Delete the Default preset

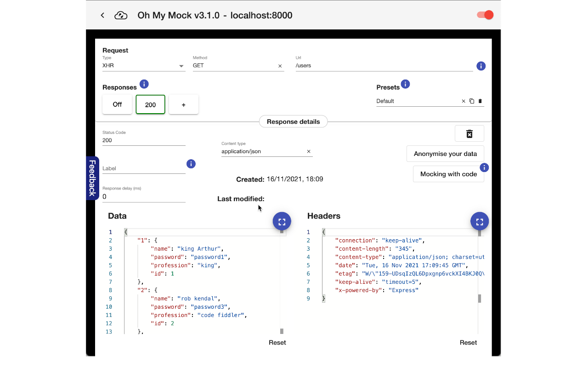480,101
